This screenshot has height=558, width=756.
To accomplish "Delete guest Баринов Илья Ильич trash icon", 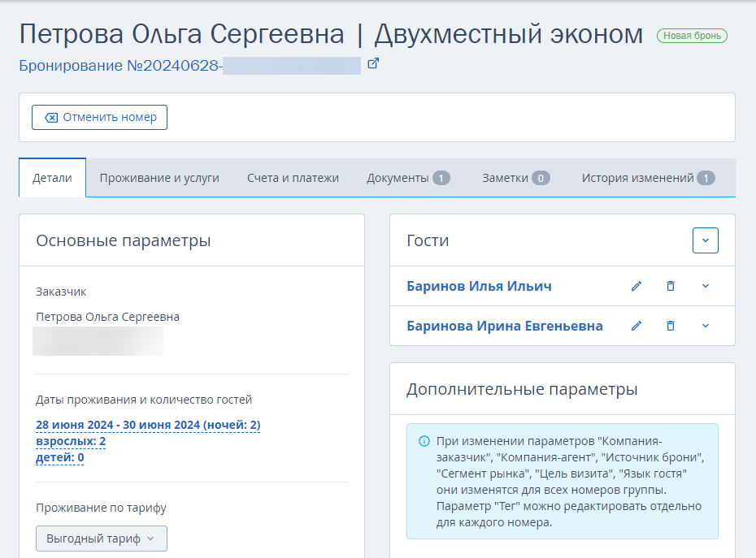I will tap(670, 286).
